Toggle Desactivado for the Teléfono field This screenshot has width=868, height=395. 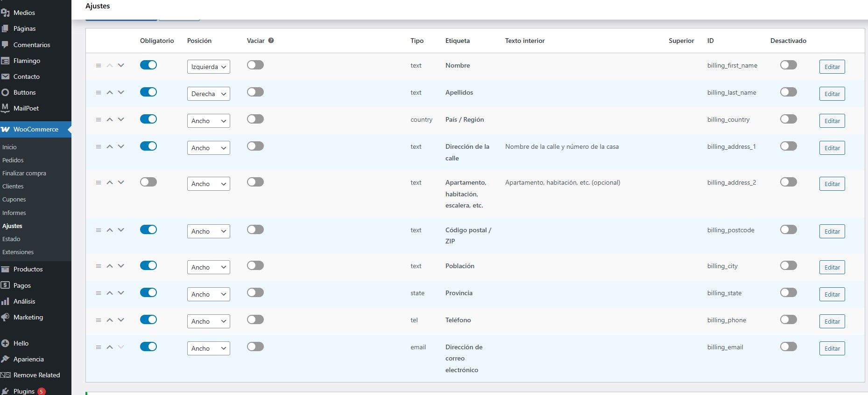pos(788,320)
